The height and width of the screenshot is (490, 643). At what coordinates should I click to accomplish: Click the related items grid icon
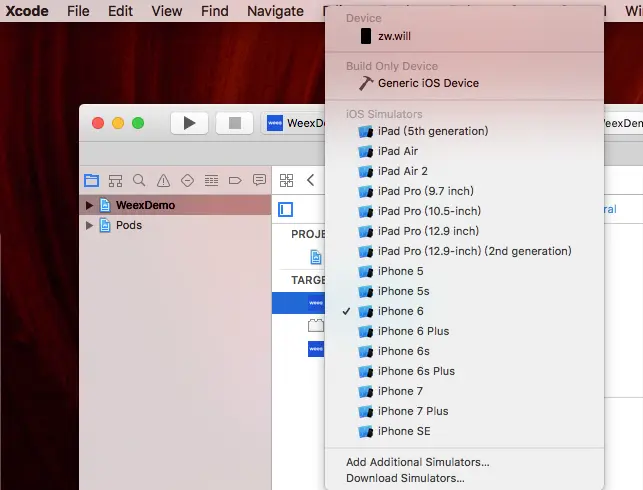286,180
